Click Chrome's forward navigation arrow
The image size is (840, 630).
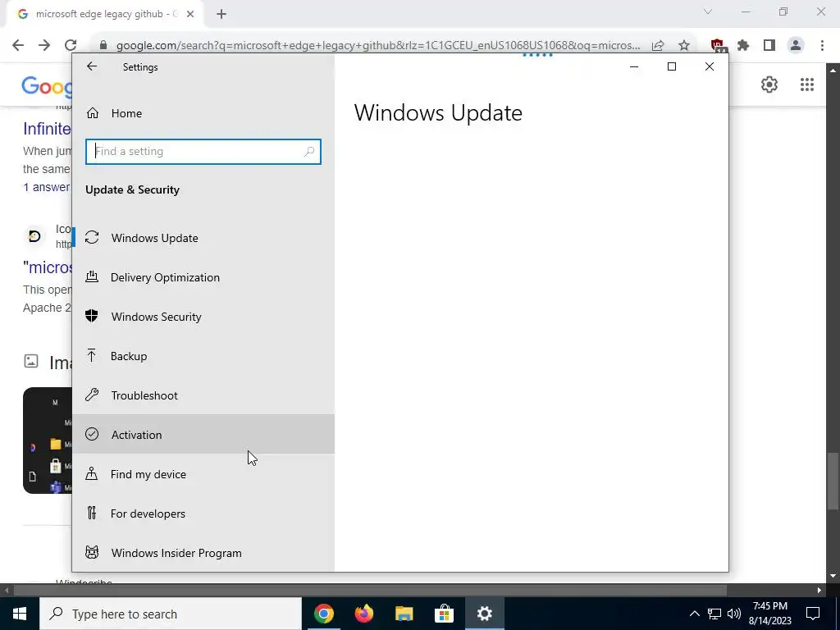44,46
